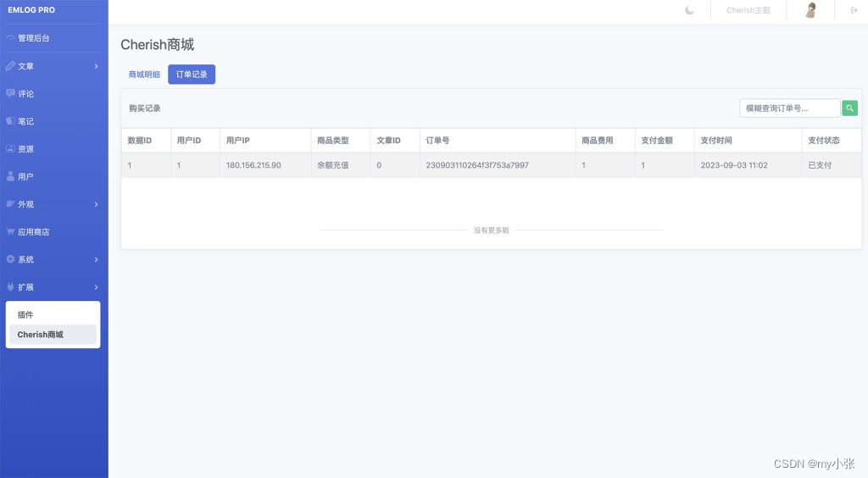Click the 购买记录 panel title
Viewport: 868px width, 478px height.
pos(144,108)
